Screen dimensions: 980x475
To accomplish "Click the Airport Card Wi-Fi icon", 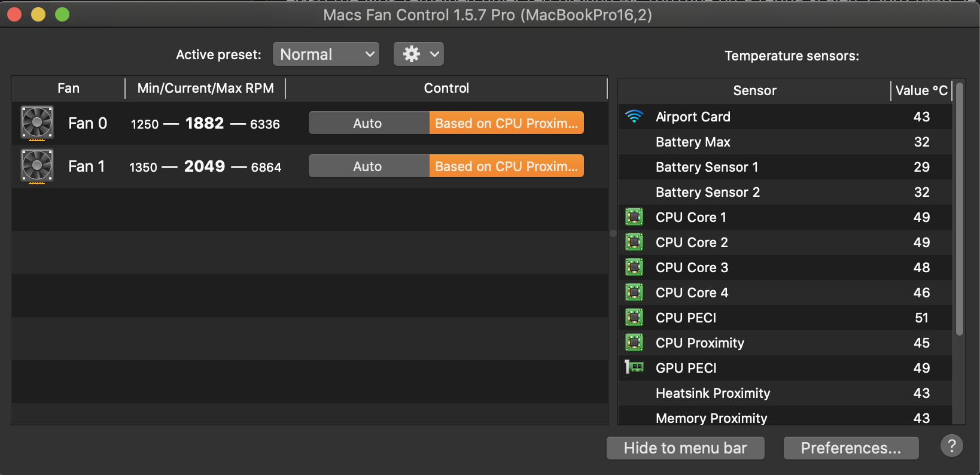I will [634, 117].
